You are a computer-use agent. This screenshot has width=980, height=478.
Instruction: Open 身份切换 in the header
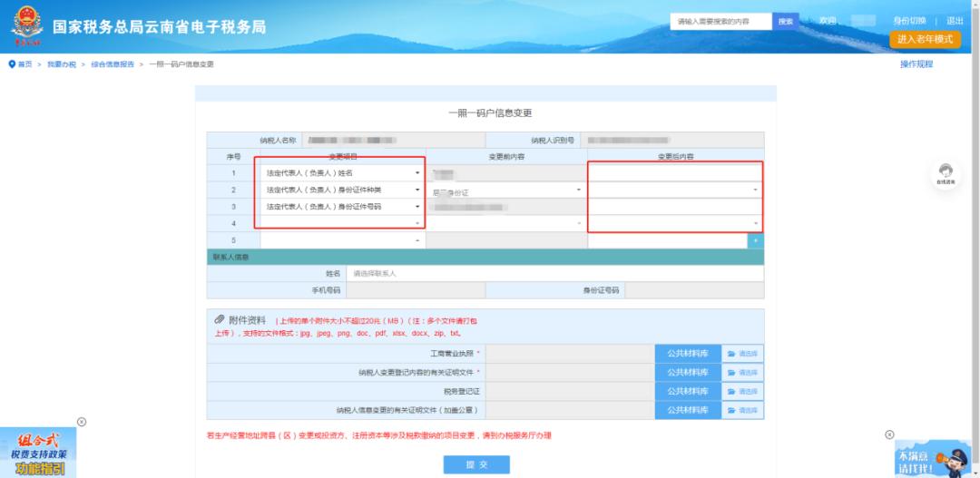point(909,21)
